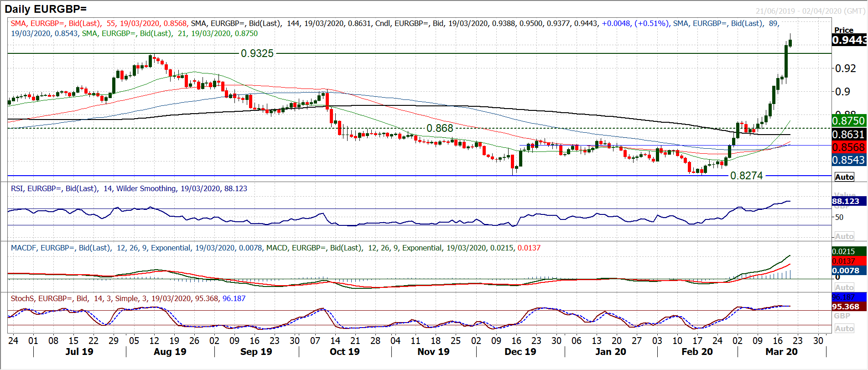Click the Feb 20 month label
868x370 pixels.
pyautogui.click(x=697, y=352)
